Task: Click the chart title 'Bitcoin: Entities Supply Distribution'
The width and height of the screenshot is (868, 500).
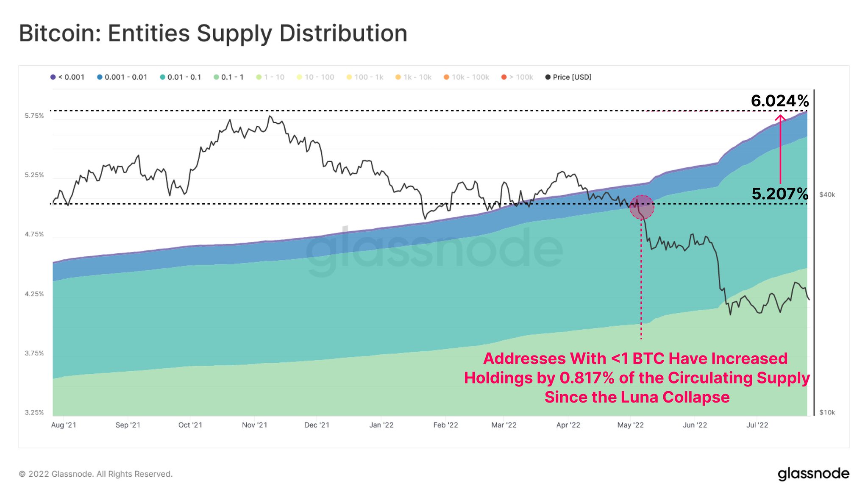Action: [x=213, y=33]
